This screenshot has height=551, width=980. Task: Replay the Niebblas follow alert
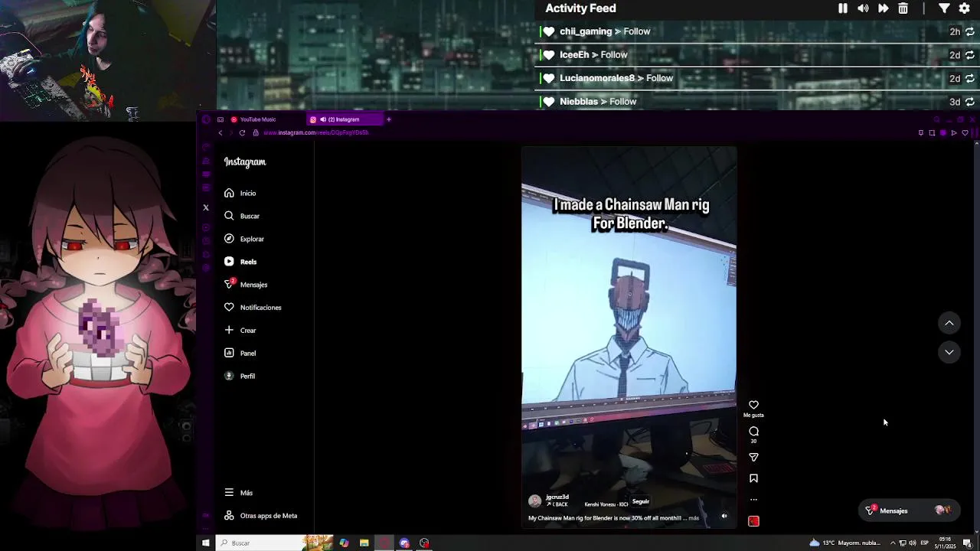point(970,102)
